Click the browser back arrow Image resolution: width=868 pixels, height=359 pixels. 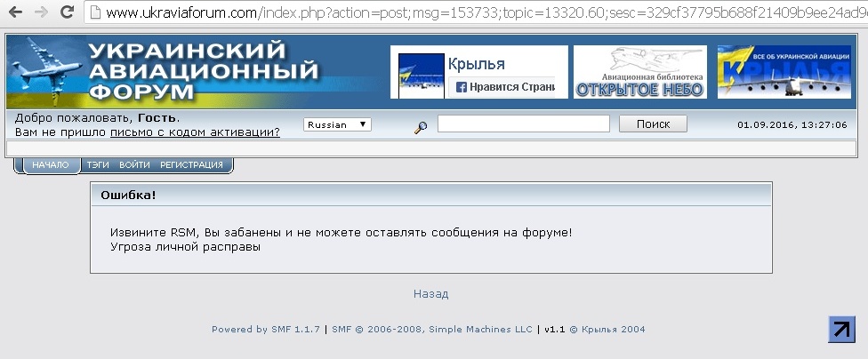(x=15, y=12)
